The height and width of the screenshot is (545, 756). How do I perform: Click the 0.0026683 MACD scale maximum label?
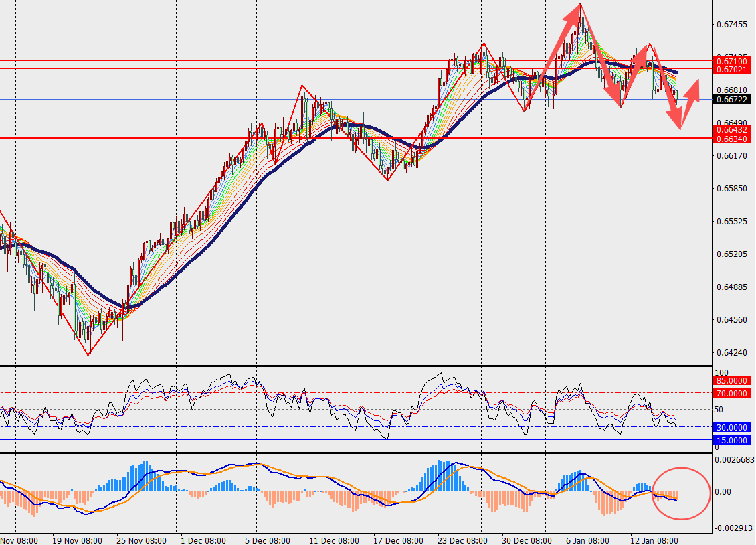pos(734,460)
